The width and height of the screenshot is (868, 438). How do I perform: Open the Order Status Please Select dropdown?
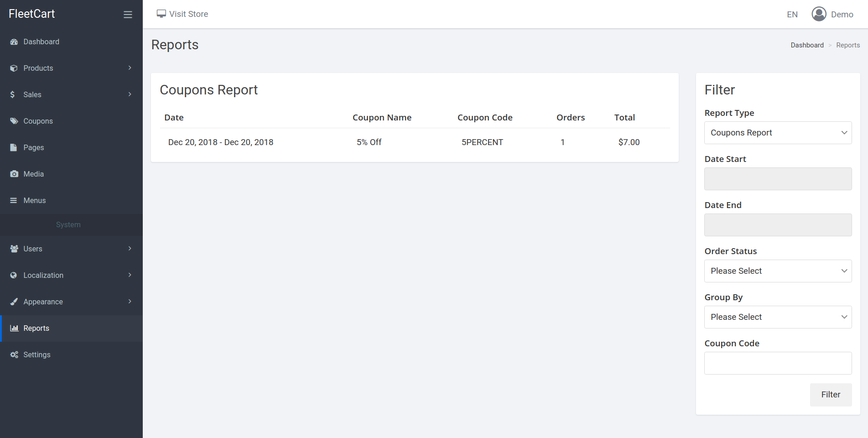[778, 271]
